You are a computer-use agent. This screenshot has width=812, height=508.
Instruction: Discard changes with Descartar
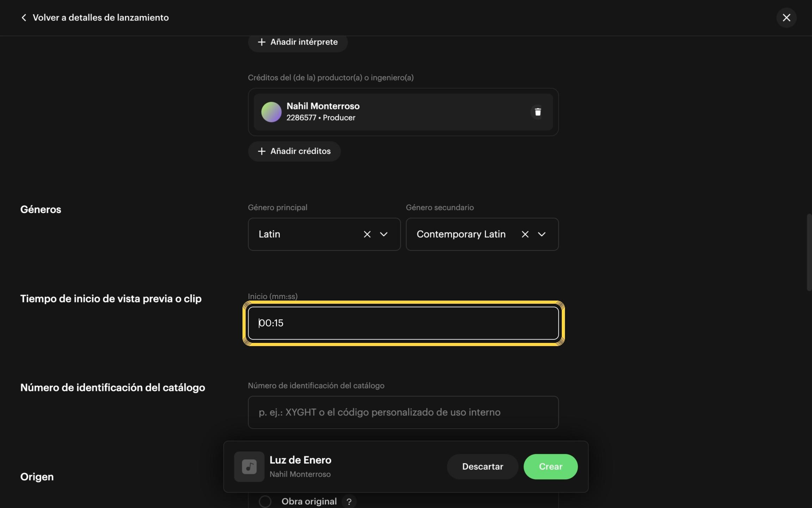click(x=482, y=467)
